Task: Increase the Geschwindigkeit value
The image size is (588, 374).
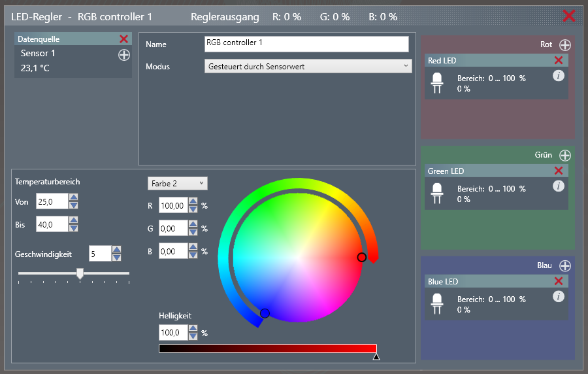Action: pos(116,250)
